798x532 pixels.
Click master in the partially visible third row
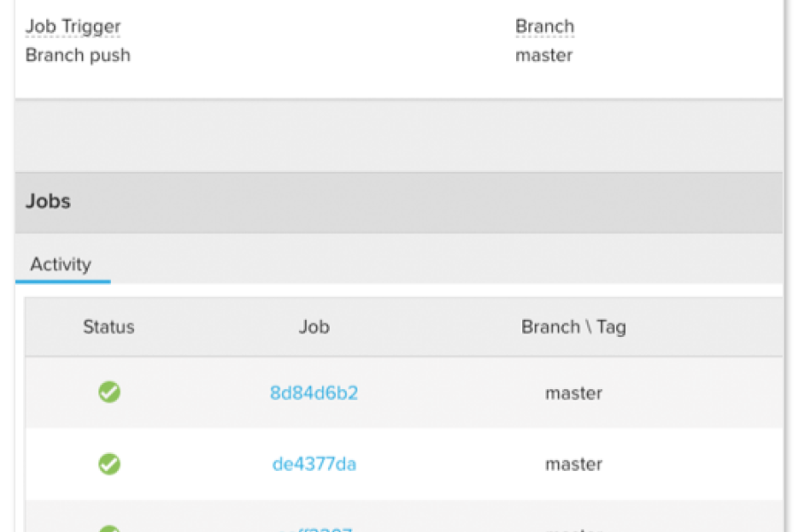coord(574,528)
